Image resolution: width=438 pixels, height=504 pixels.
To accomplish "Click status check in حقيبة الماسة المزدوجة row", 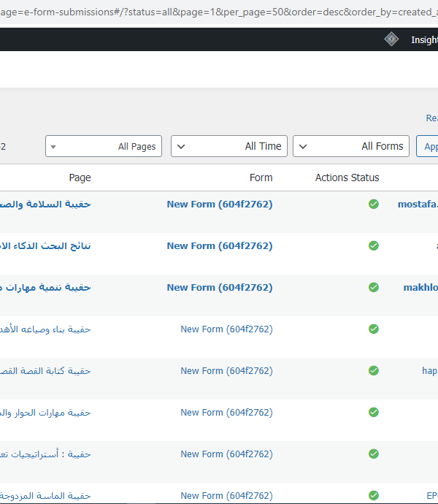I will 374,495.
